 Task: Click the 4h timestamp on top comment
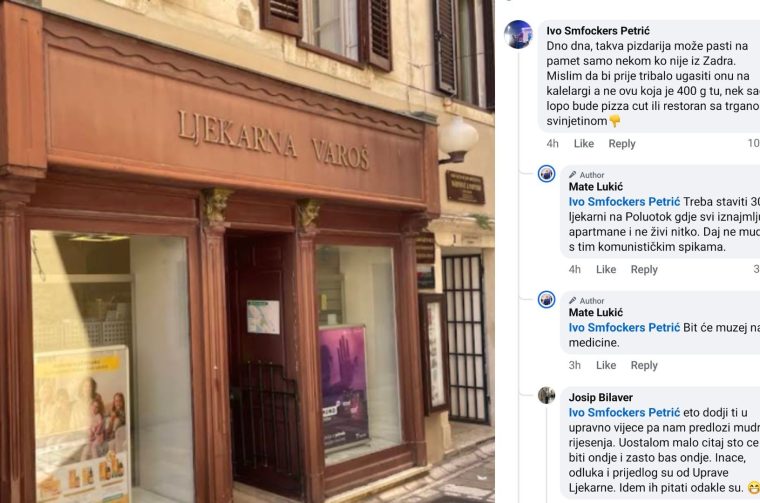pos(553,143)
